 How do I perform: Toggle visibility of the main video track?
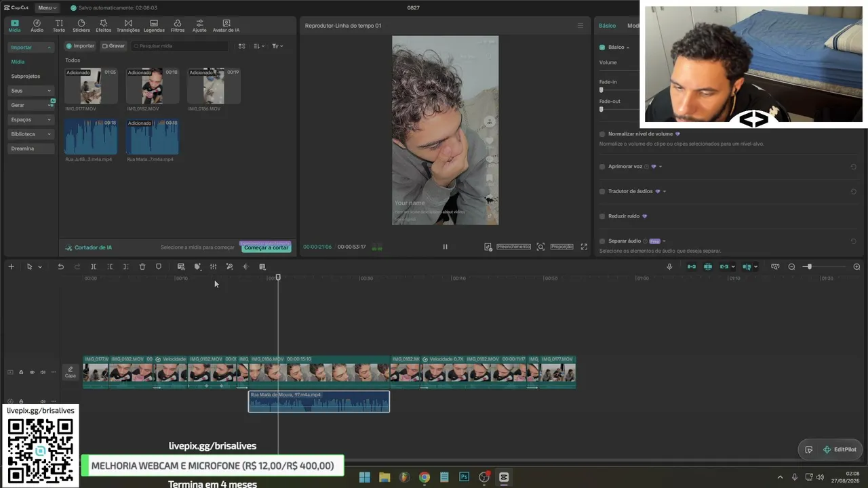click(x=32, y=372)
